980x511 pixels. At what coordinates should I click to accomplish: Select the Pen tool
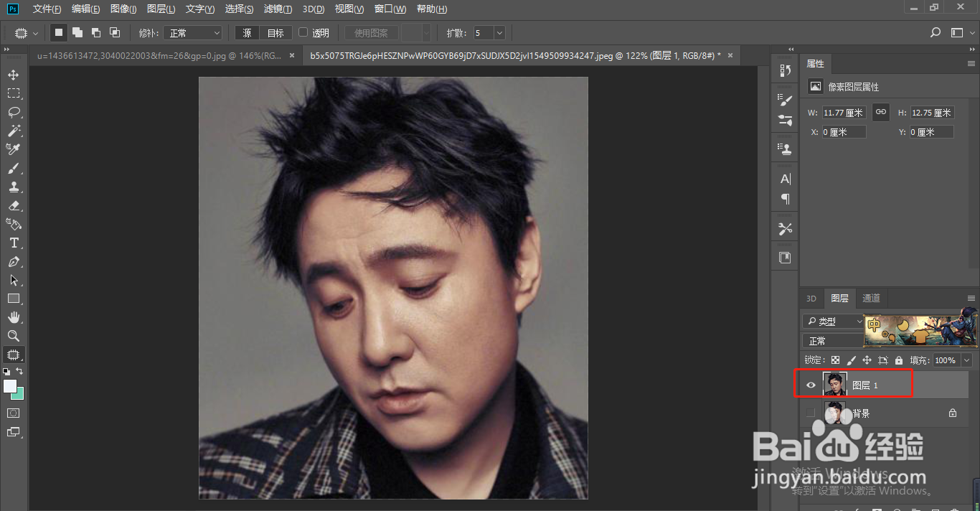pyautogui.click(x=14, y=261)
